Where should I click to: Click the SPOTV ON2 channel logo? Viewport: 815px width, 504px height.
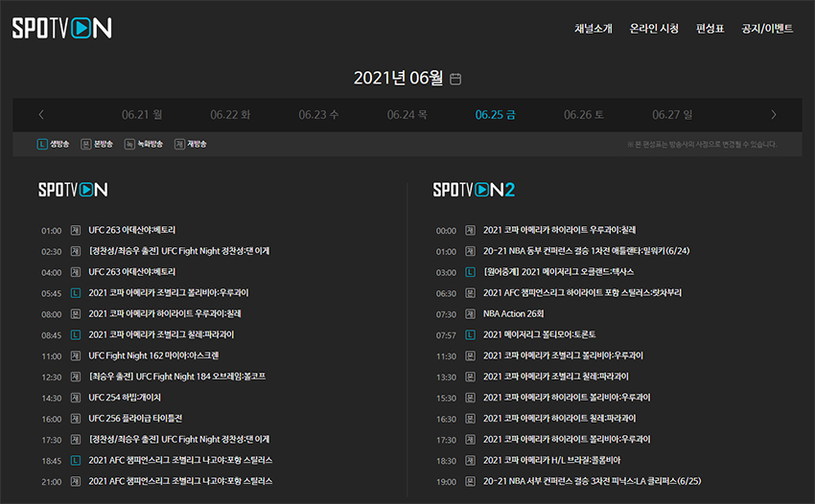(x=474, y=190)
